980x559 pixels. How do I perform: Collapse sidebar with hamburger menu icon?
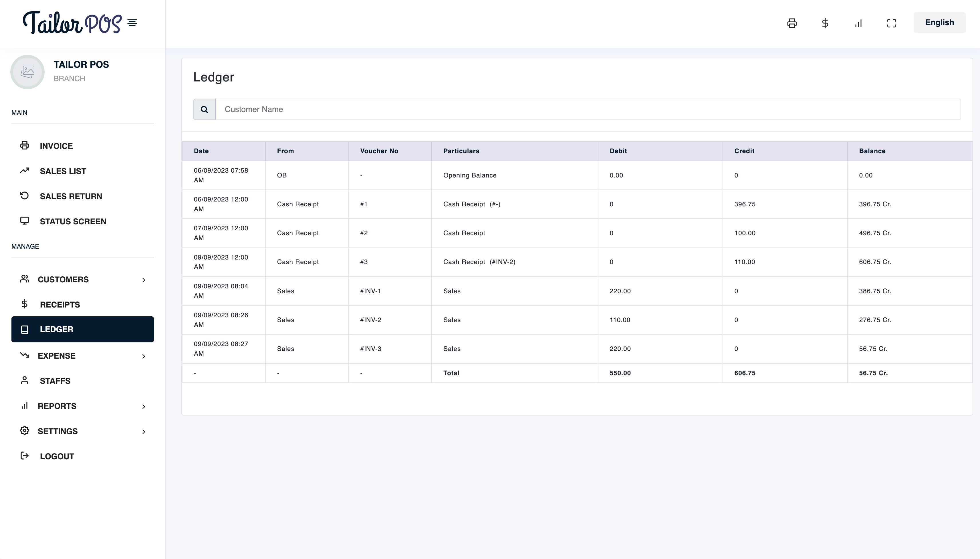132,23
